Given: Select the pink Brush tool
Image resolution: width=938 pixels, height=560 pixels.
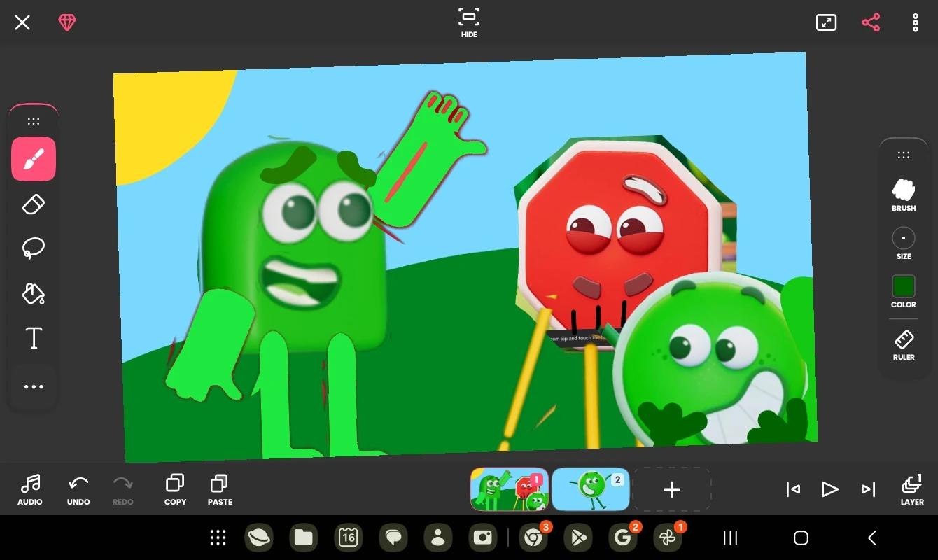Looking at the screenshot, I should point(34,159).
